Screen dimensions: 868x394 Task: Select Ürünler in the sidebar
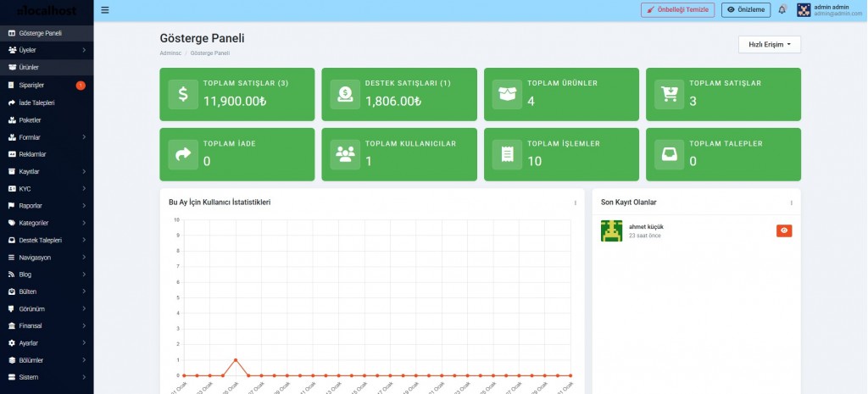tap(47, 67)
